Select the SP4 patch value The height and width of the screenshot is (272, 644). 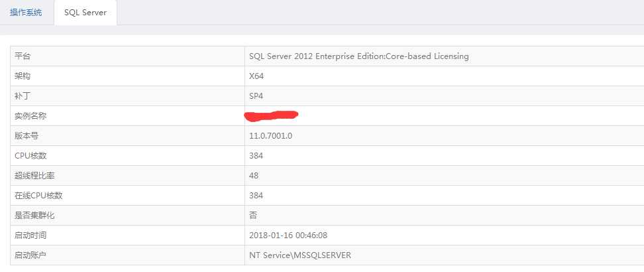pos(256,96)
